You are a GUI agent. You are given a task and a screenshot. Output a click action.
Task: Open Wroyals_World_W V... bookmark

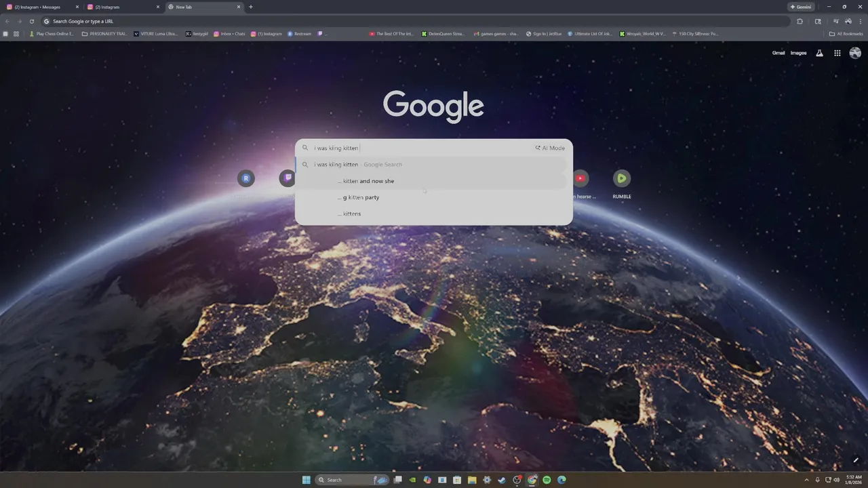[x=642, y=33]
